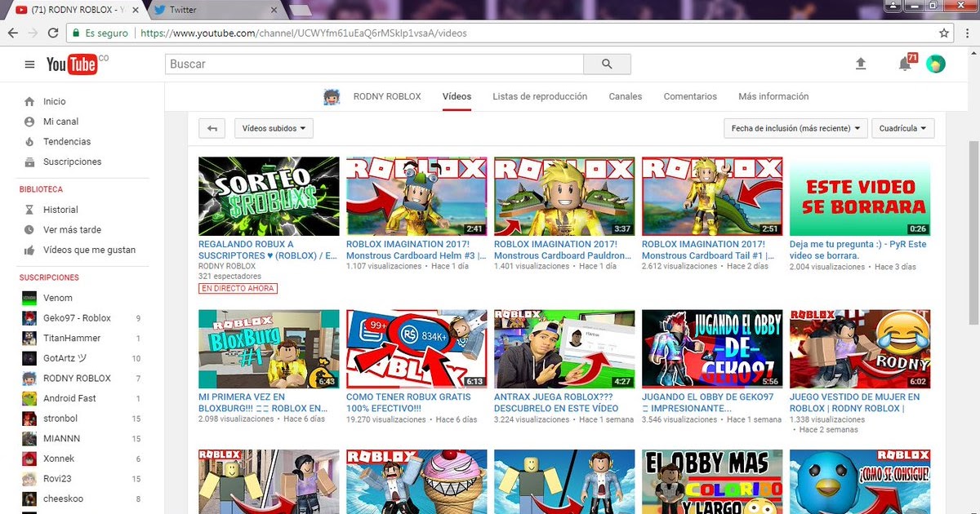This screenshot has width=980, height=514.
Task: Click the Tendencias flame icon
Action: tap(29, 142)
